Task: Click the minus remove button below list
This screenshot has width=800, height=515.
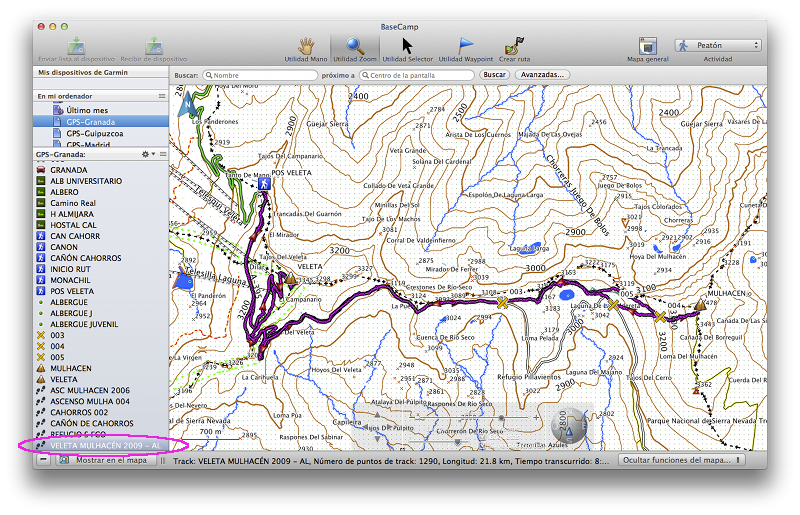Action: pos(44,460)
